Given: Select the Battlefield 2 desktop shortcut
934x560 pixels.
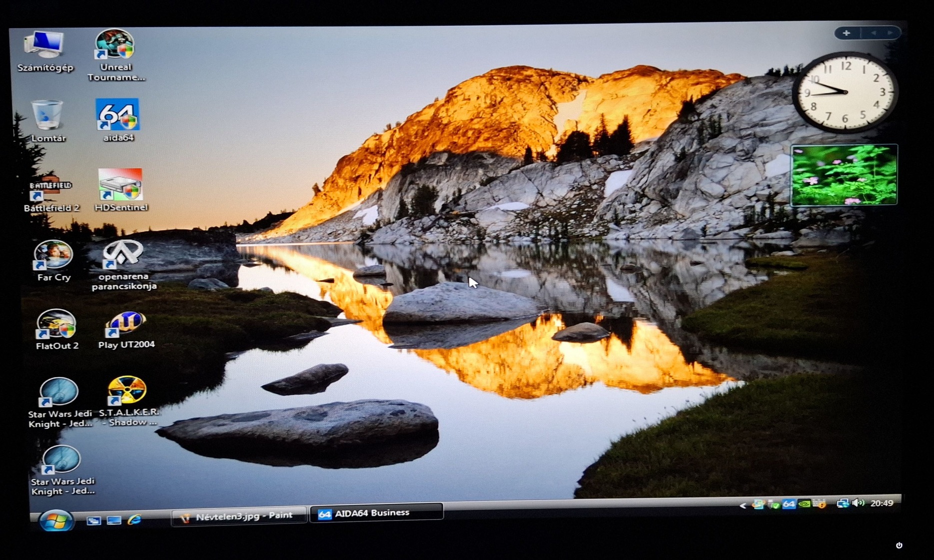Looking at the screenshot, I should (x=51, y=192).
